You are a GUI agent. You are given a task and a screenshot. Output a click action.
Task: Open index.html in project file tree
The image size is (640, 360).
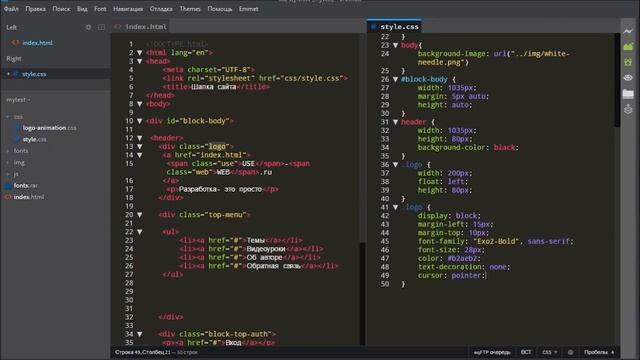click(29, 197)
